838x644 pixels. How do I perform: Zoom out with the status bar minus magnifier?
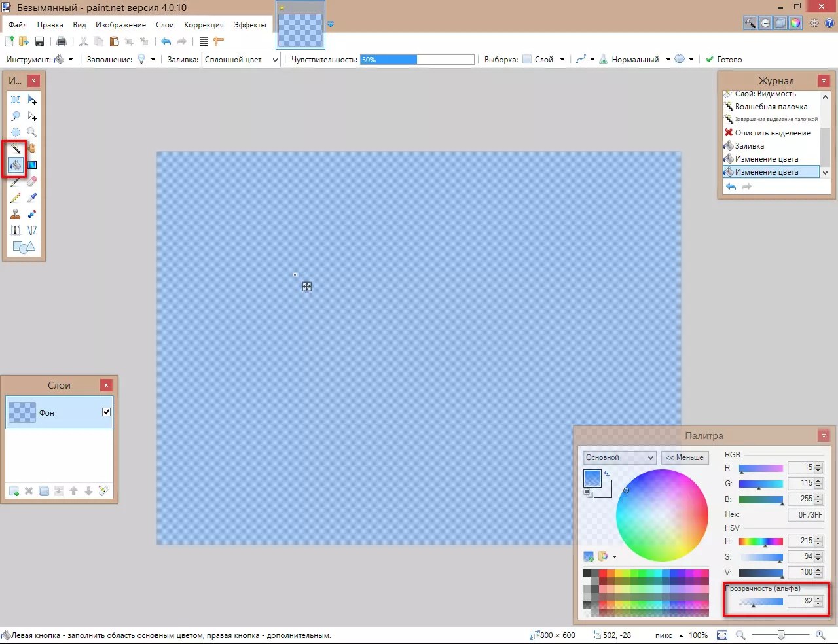coord(740,635)
